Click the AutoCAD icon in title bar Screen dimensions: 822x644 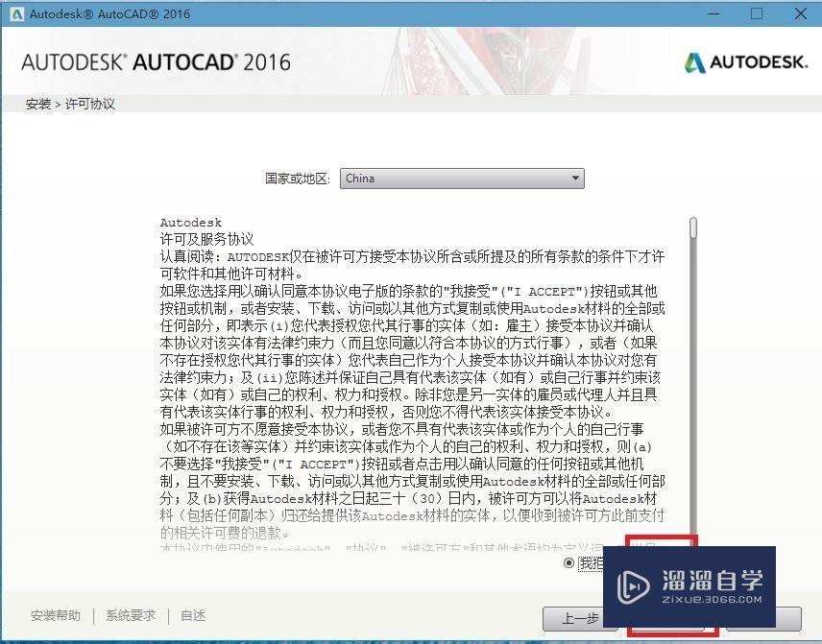16,13
